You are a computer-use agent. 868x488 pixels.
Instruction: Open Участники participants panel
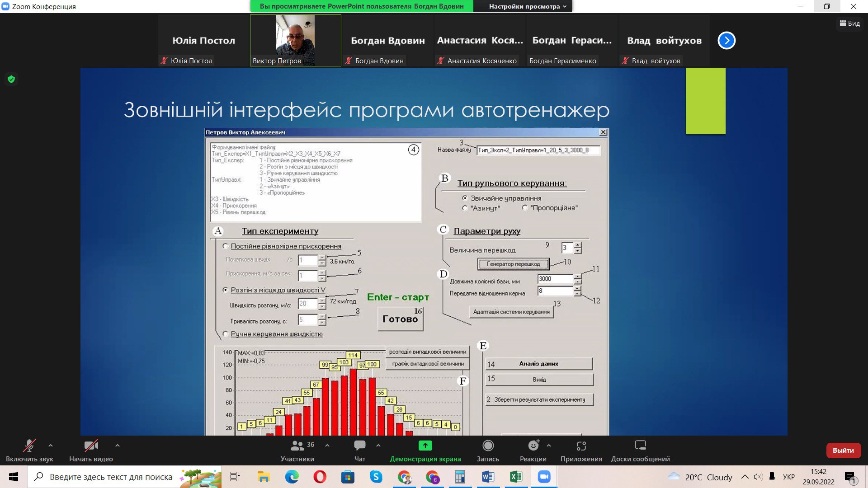(297, 446)
